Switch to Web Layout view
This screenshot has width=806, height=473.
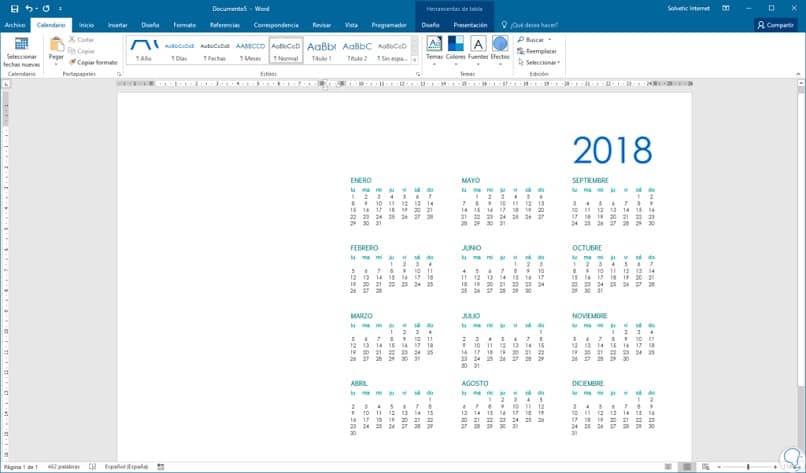coord(705,467)
